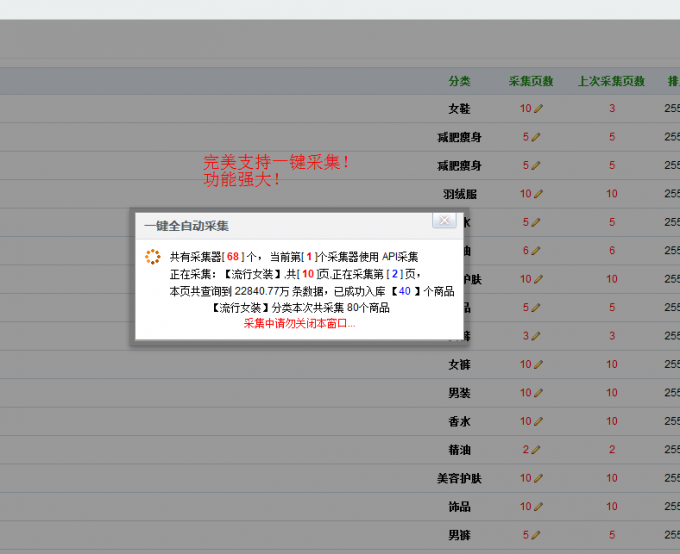Click pencil next to page count 6
Screen dimensions: 680x554
pyautogui.click(x=536, y=250)
